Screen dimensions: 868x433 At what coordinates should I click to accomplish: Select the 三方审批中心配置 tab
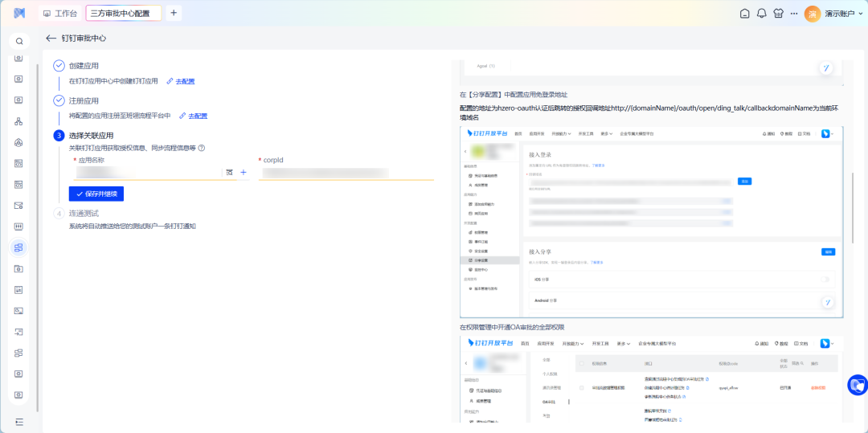[x=124, y=14]
